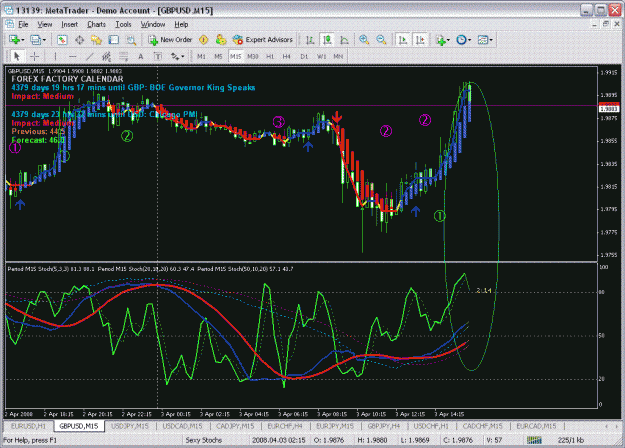Select the MN timeframe
Image resolution: width=625 pixels, height=448 pixels.
click(338, 57)
